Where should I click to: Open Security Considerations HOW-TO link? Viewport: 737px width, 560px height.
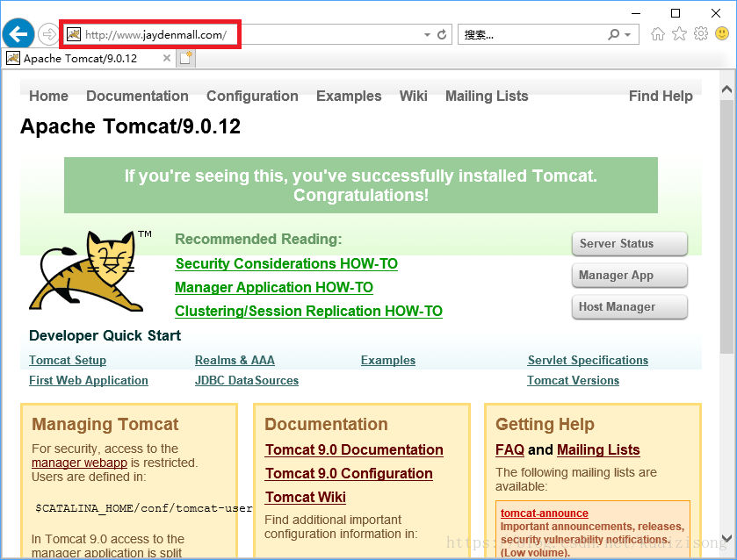pos(286,263)
